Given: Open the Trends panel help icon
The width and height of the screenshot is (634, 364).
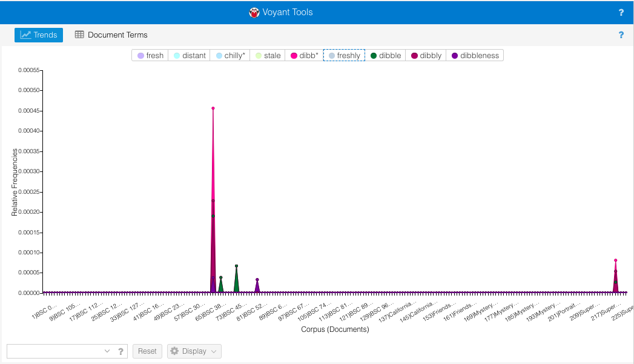Looking at the screenshot, I should click(621, 35).
